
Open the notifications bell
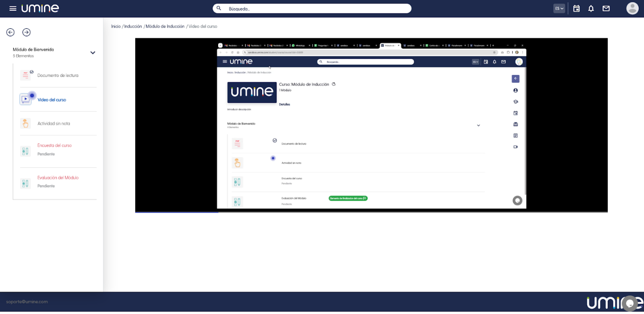click(591, 9)
